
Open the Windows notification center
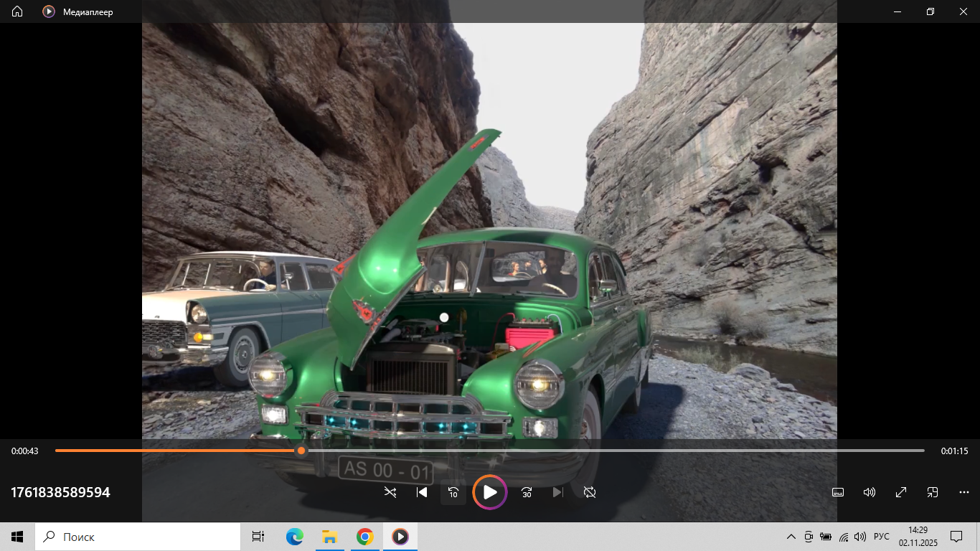pos(956,537)
